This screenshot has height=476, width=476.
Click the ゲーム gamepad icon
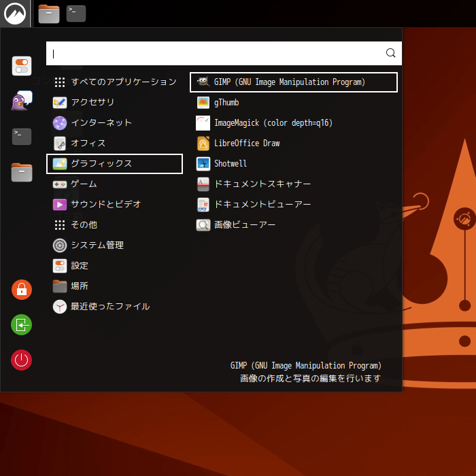point(60,184)
